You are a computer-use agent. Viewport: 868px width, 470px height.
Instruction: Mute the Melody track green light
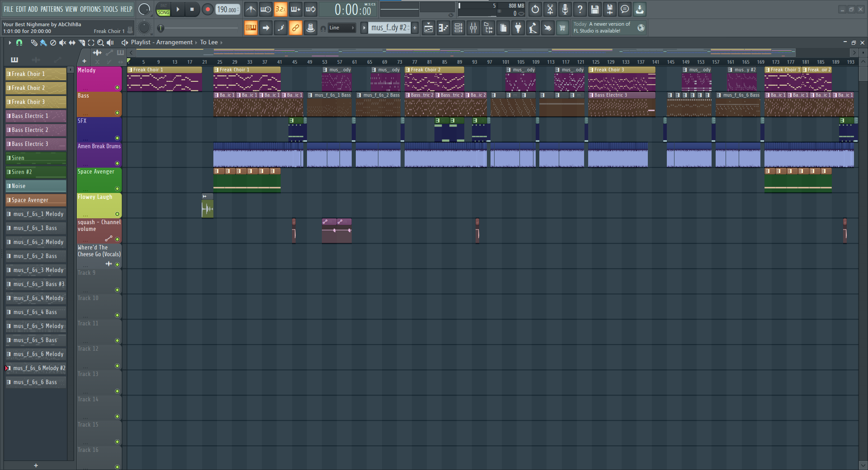pos(117,88)
